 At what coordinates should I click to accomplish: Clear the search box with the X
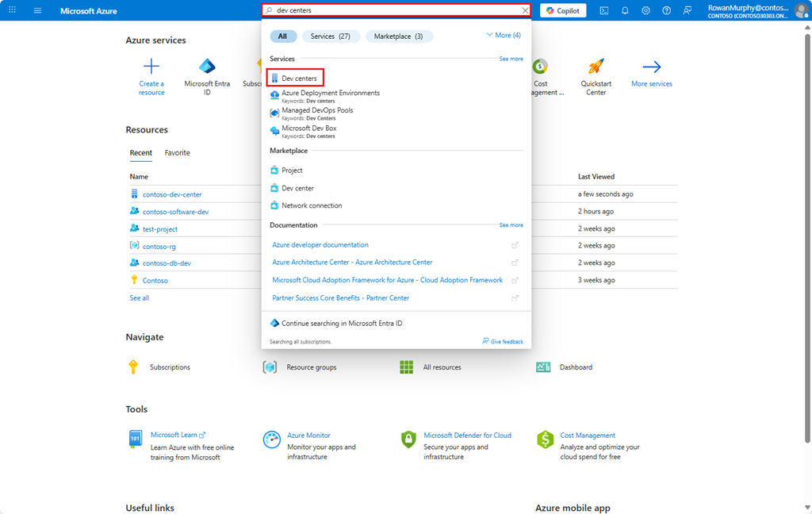[x=525, y=10]
